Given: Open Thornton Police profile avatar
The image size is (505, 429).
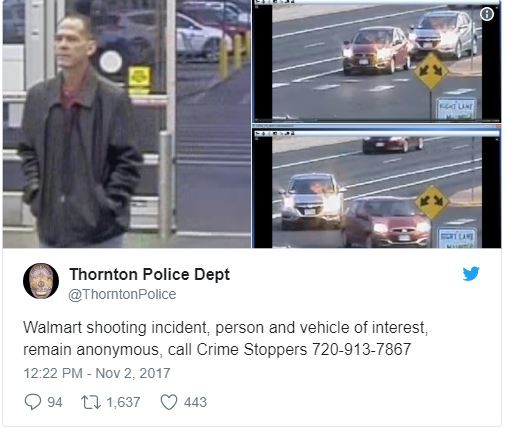Looking at the screenshot, I should pos(41,281).
